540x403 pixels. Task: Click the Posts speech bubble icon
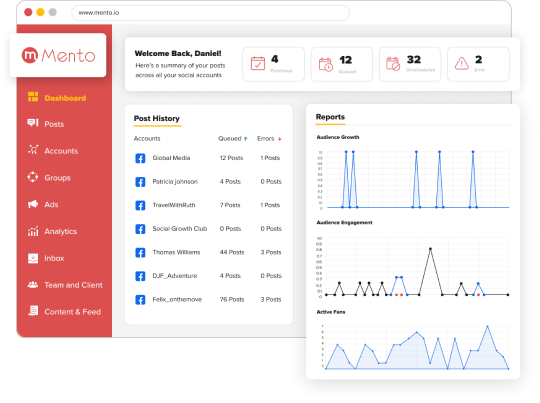click(x=33, y=123)
